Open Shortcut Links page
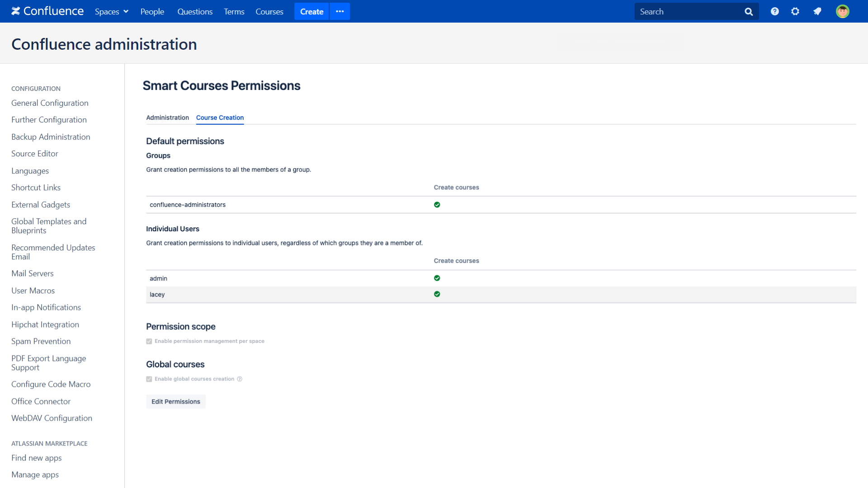This screenshot has height=488, width=868. tap(36, 188)
